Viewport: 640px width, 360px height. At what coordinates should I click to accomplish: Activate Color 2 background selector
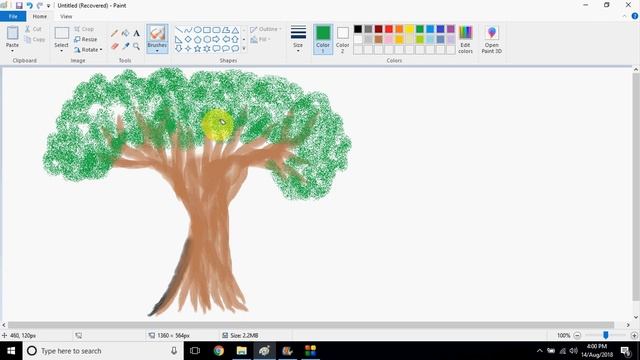pyautogui.click(x=342, y=39)
